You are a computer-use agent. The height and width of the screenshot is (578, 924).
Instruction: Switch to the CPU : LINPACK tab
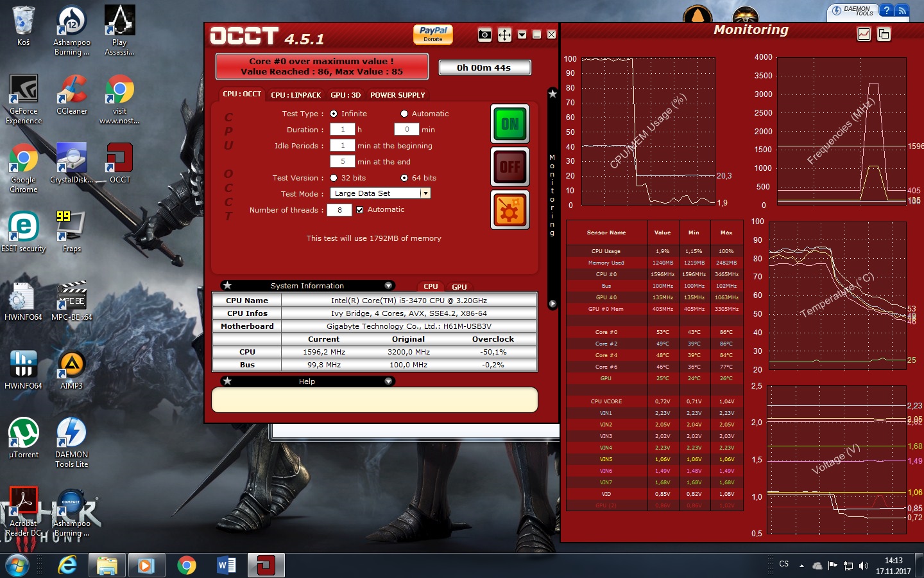pyautogui.click(x=296, y=95)
